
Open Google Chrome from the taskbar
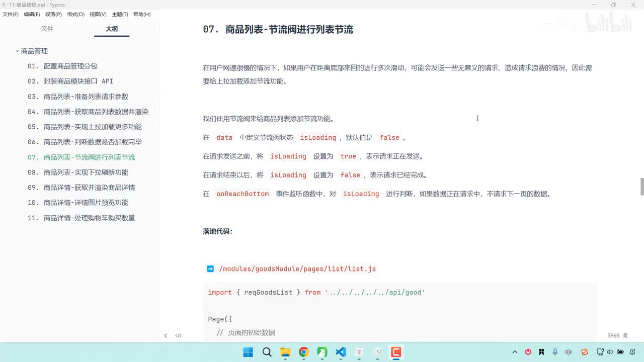pos(304,352)
